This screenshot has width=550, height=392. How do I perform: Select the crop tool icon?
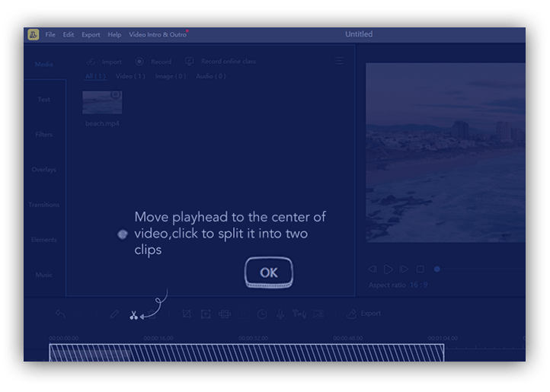[x=187, y=314]
